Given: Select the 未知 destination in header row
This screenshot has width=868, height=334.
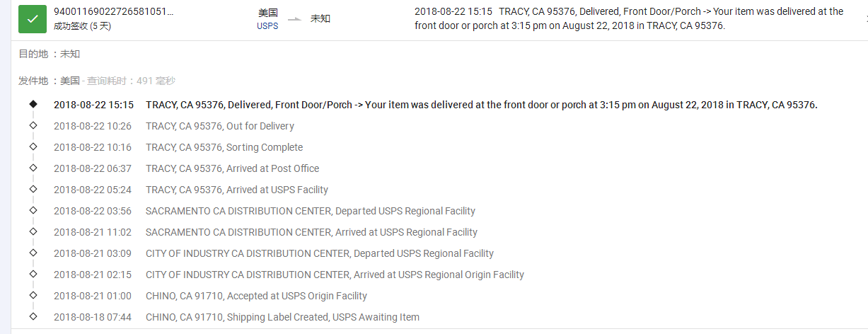Looking at the screenshot, I should 320,18.
